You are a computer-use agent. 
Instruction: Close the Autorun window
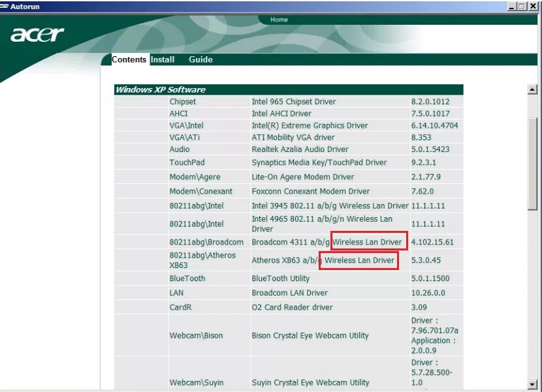pos(533,7)
